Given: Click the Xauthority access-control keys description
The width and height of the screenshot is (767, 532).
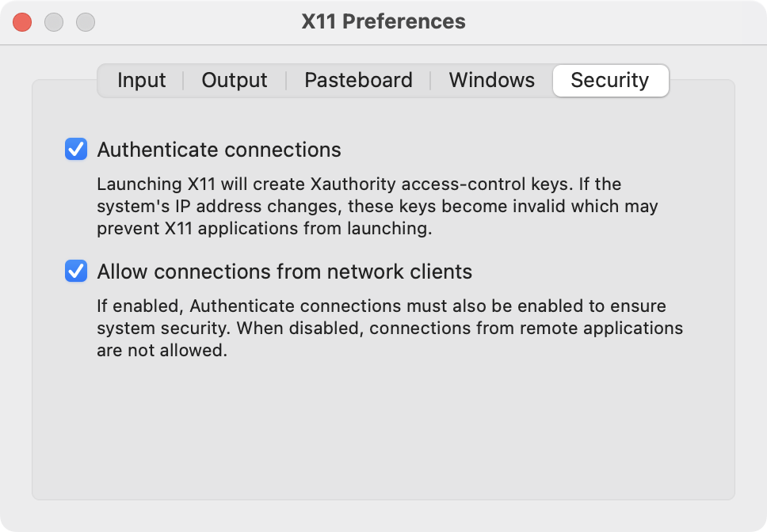Looking at the screenshot, I should coord(377,207).
